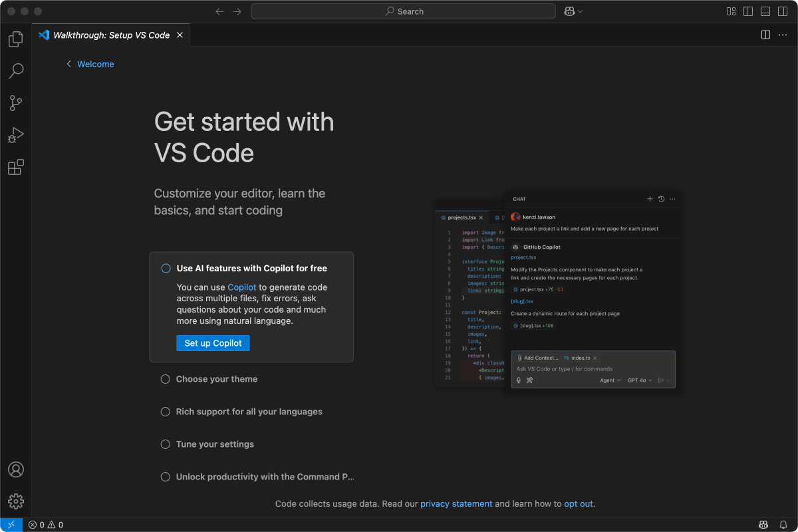Mark 'Use AI features with Copilot' step done
Image resolution: width=798 pixels, height=532 pixels.
(166, 269)
